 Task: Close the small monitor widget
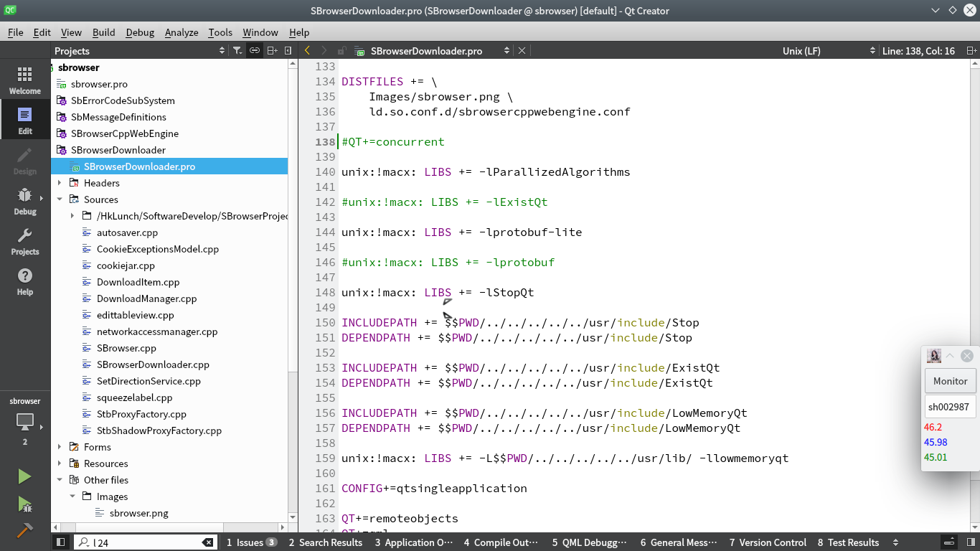coord(967,356)
